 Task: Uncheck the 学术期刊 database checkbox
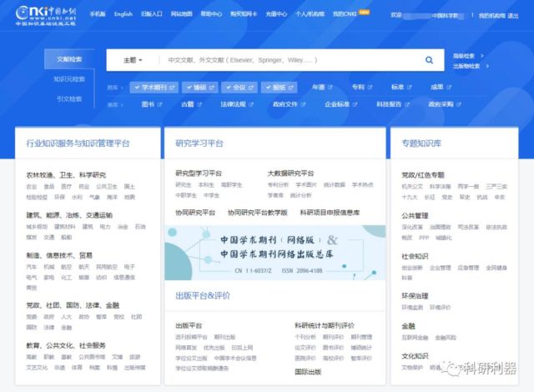coord(137,88)
